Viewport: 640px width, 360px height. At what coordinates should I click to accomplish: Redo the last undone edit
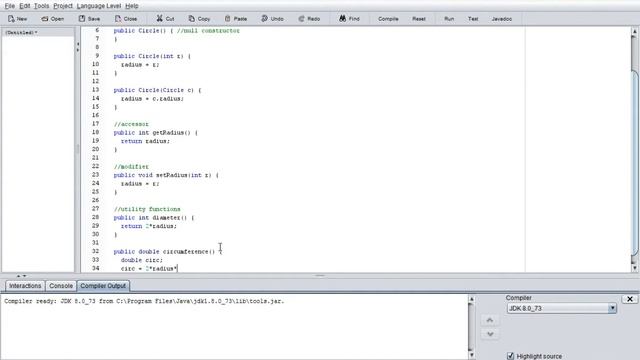(x=309, y=19)
